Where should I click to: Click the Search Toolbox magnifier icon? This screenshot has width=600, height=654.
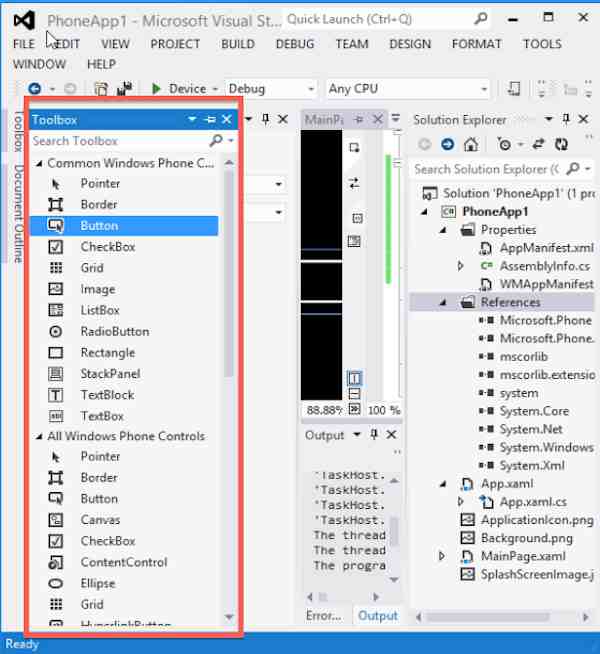point(216,141)
